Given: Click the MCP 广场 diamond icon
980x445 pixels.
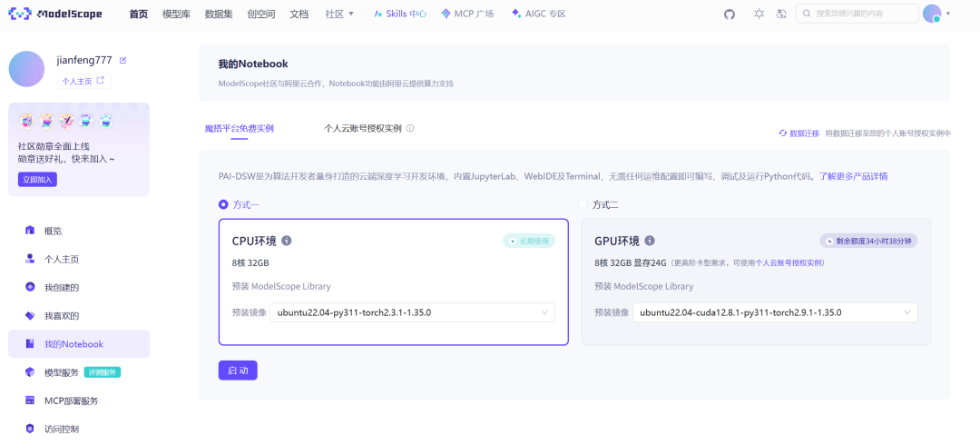Looking at the screenshot, I should 446,13.
